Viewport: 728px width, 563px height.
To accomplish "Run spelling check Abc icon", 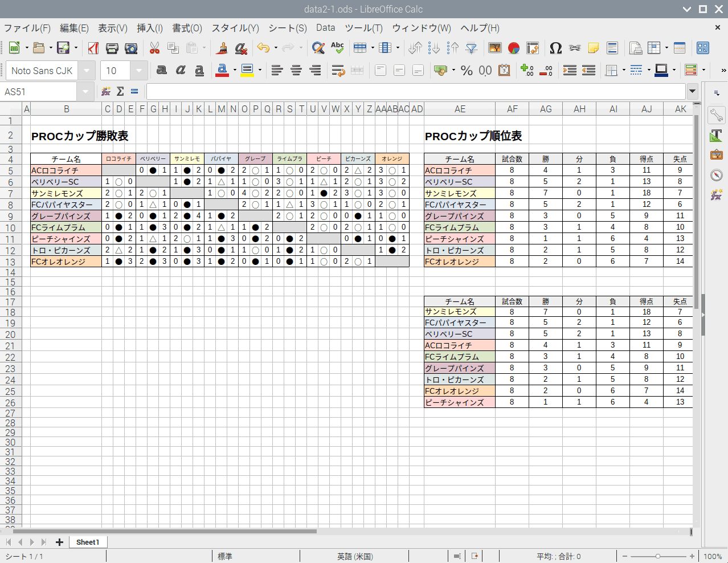I will [x=337, y=48].
